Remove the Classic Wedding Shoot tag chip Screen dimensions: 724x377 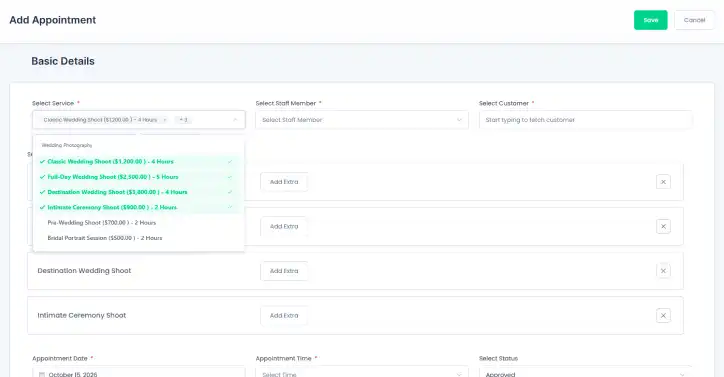pos(165,120)
